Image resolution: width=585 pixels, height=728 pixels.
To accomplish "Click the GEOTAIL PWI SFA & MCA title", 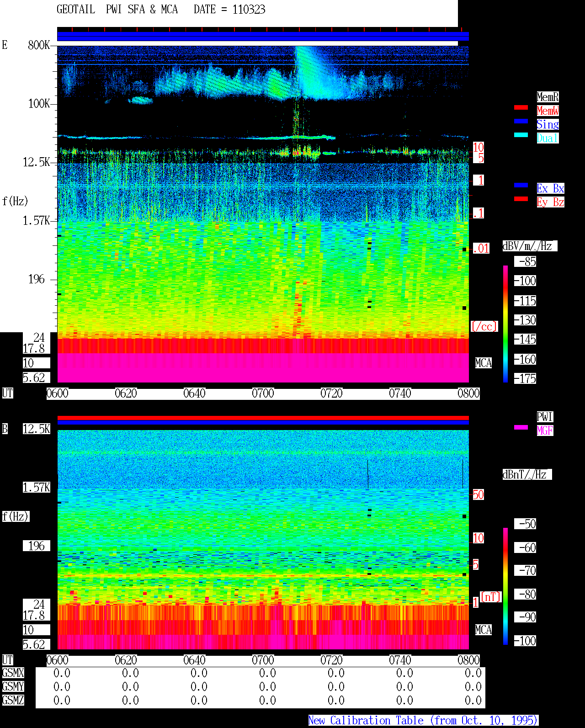I will [117, 10].
